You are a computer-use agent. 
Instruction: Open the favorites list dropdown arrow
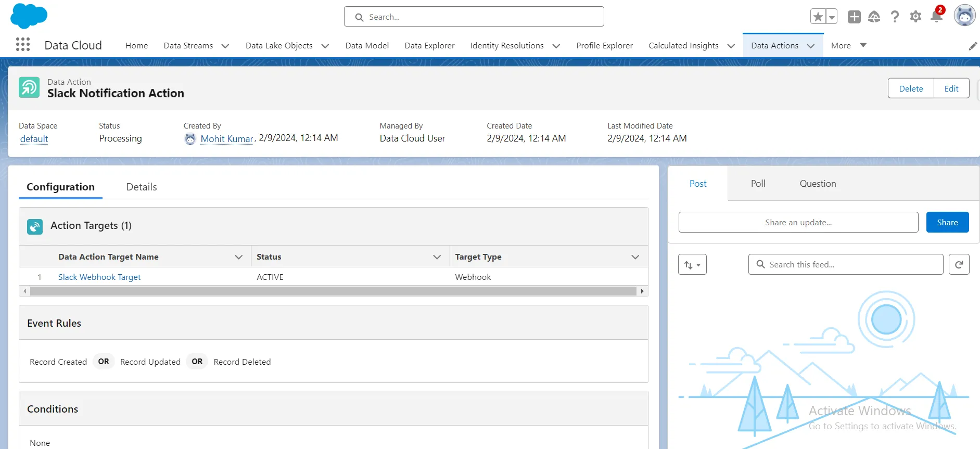(832, 17)
